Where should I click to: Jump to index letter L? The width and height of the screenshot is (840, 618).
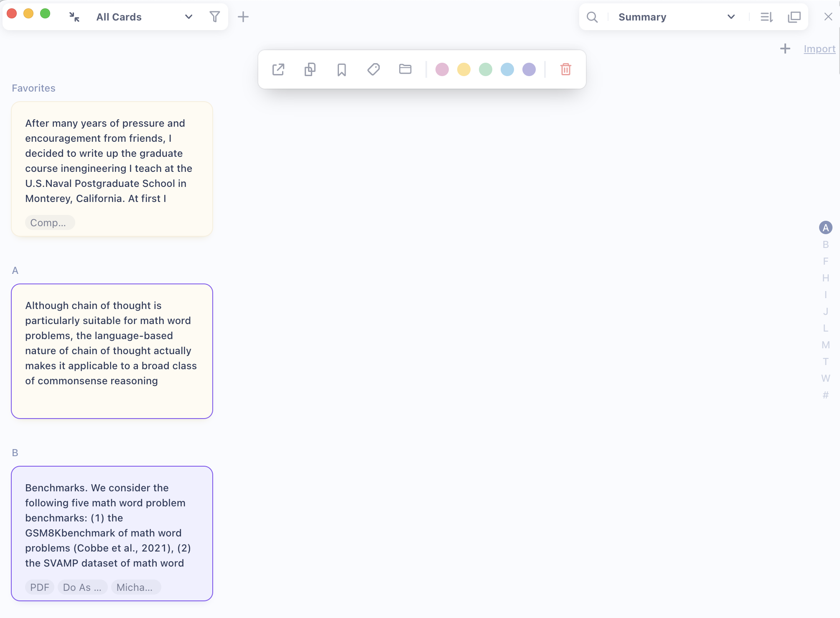point(826,328)
